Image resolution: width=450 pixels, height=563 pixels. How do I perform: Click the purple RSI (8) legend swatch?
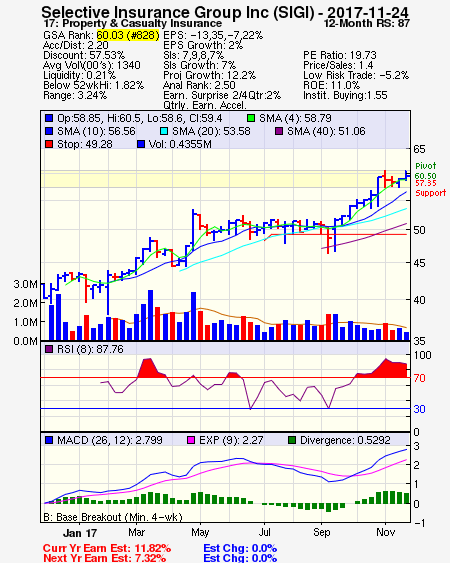49,349
